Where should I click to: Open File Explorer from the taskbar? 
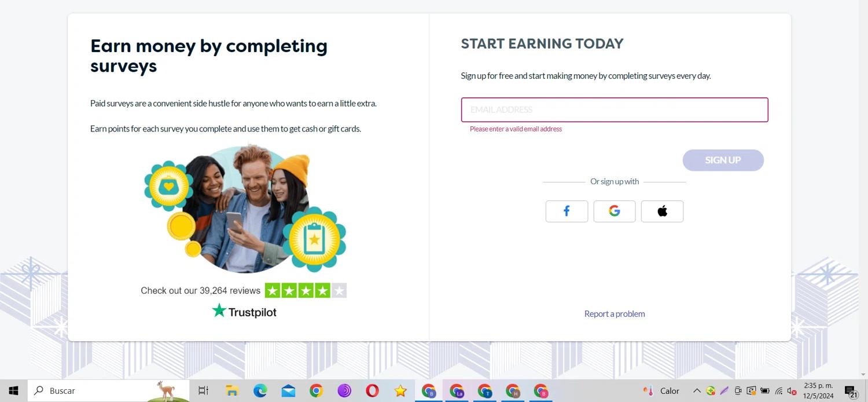pos(232,391)
